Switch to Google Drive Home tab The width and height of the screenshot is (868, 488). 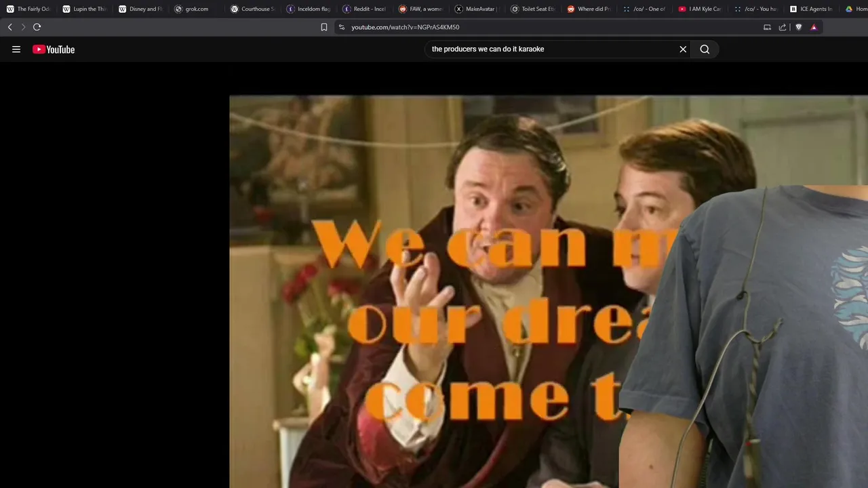[856, 9]
